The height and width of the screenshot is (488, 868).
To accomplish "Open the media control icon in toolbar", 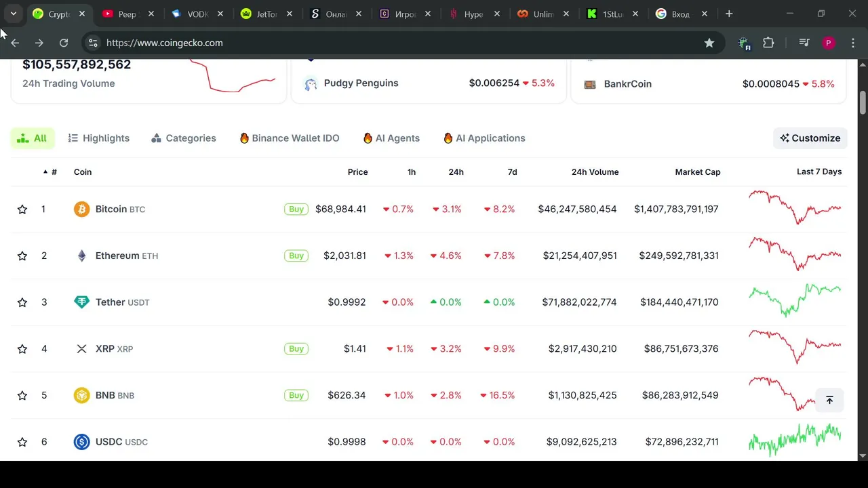I will [804, 43].
